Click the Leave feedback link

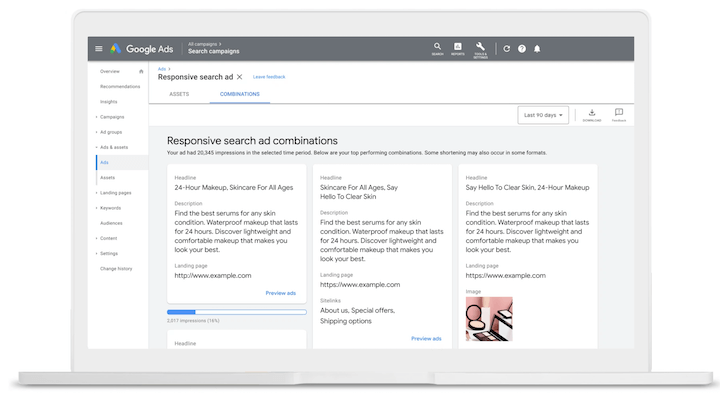click(x=269, y=77)
